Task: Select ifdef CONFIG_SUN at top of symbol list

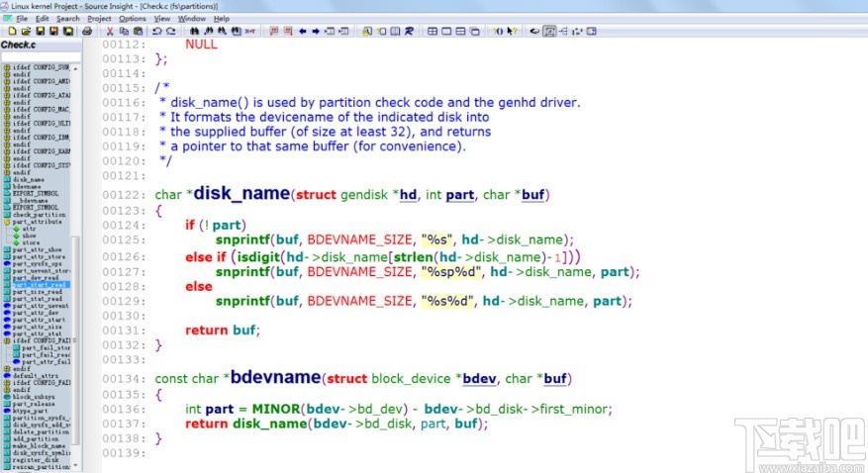Action: pyautogui.click(x=41, y=67)
